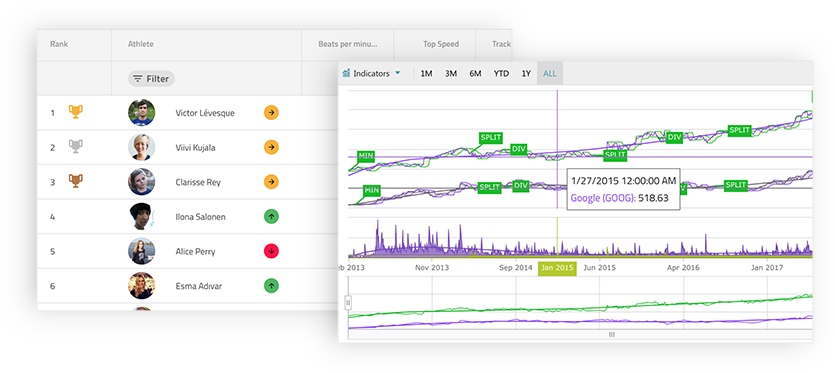Switch to the 1Y range

tap(526, 74)
